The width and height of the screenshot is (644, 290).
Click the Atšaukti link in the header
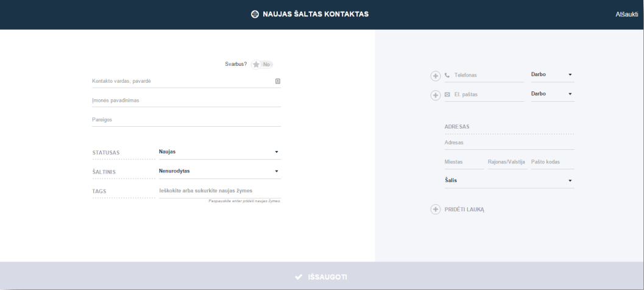[627, 15]
